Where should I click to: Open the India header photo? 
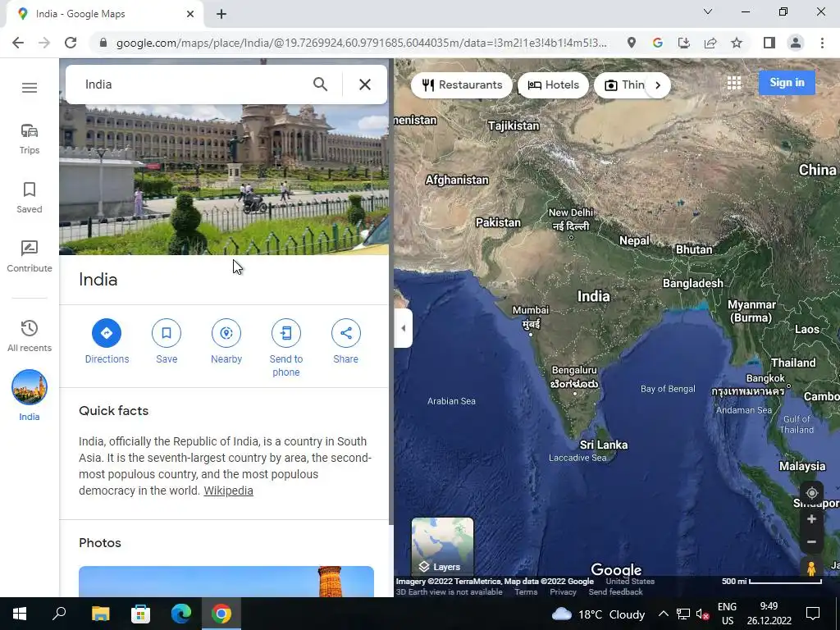click(224, 180)
